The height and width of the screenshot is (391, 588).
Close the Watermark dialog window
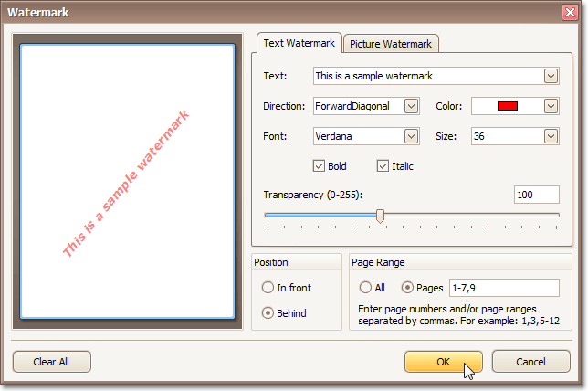point(570,13)
